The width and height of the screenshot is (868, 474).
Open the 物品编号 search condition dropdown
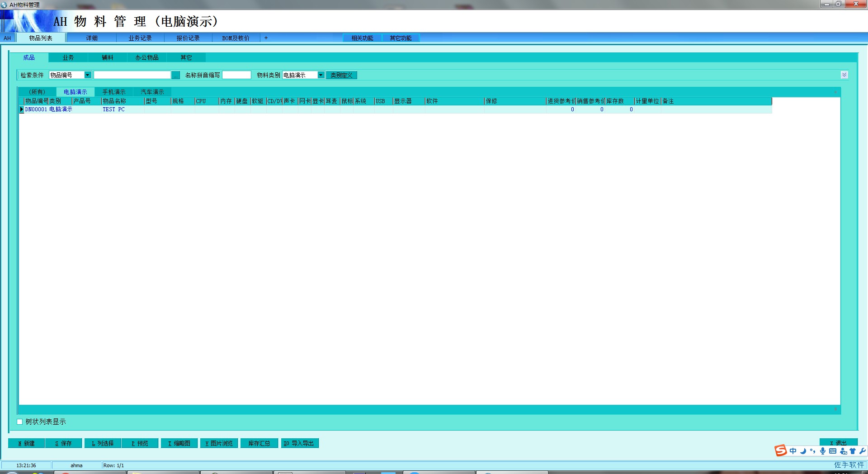pos(88,75)
